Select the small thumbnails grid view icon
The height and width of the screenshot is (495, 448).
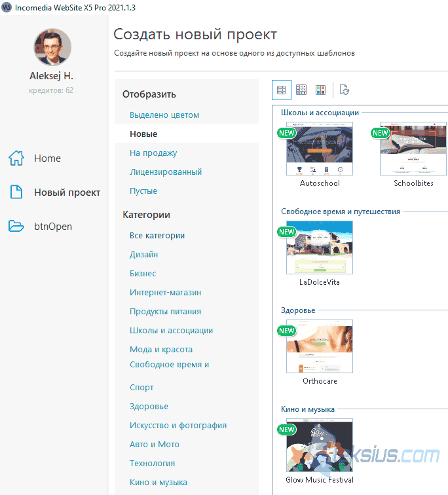point(281,90)
